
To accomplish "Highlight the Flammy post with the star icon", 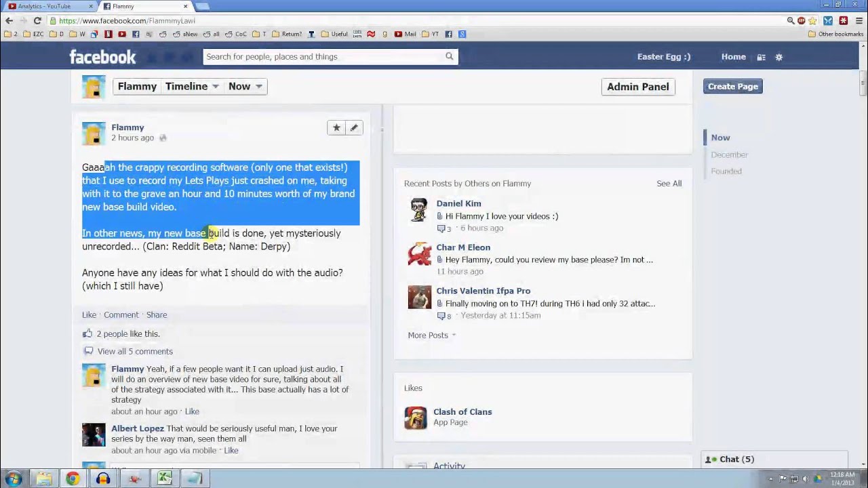I will click(336, 127).
